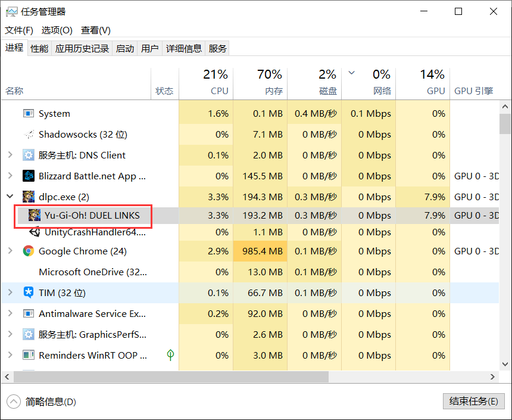Open the 查看(V) menu
This screenshot has height=420, width=512.
tap(96, 30)
